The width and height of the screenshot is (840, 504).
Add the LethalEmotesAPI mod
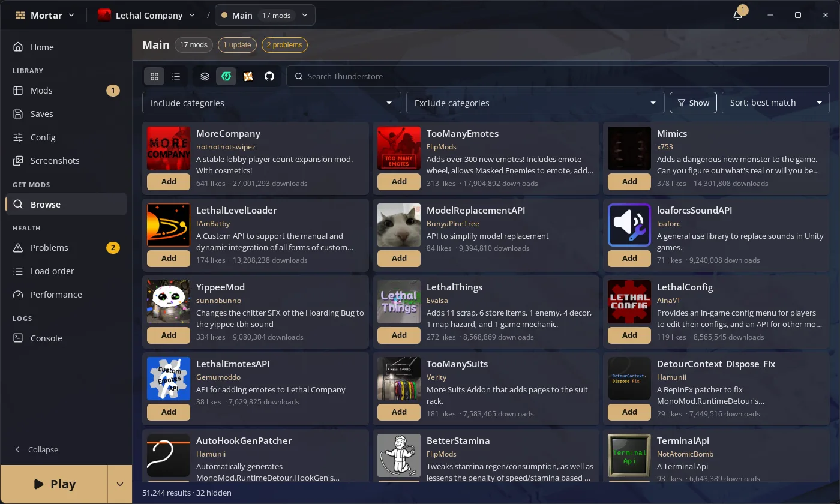[169, 412]
